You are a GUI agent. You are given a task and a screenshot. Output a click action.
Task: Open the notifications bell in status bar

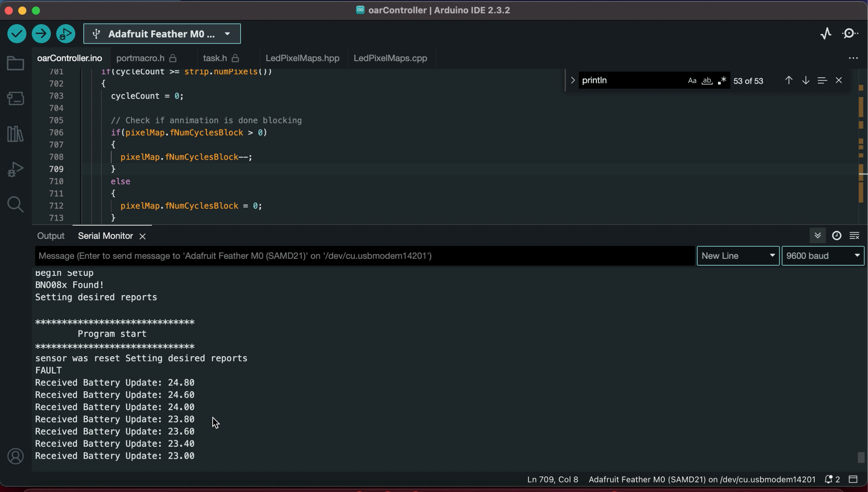[x=832, y=480]
